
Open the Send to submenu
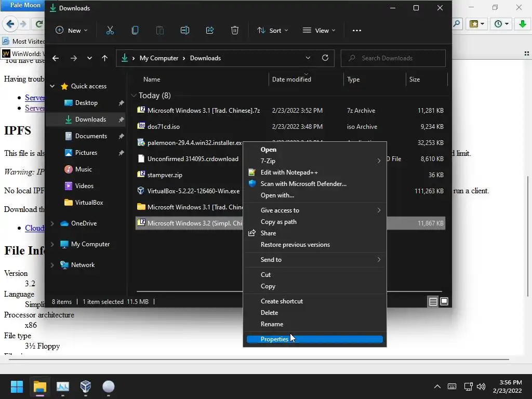[x=314, y=260]
